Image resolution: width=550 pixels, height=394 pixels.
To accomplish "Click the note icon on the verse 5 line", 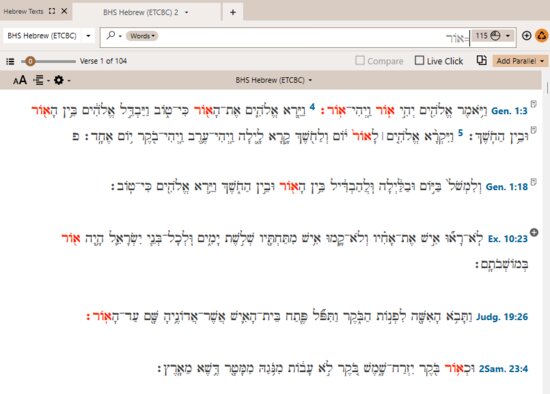I will pos(534,130).
